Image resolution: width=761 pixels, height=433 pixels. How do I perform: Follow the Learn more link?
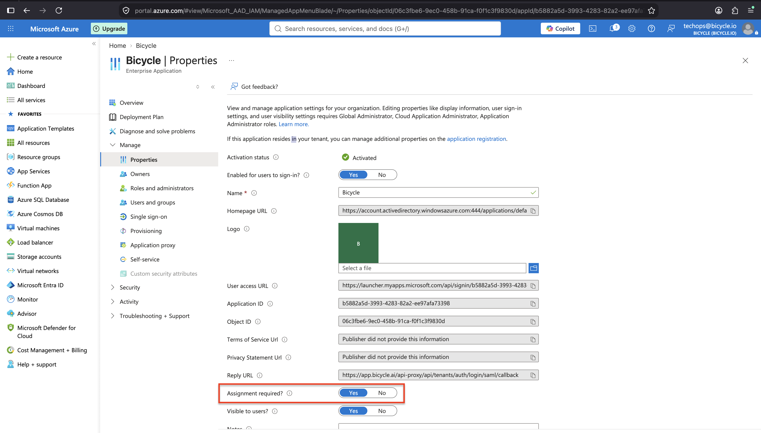click(x=294, y=124)
